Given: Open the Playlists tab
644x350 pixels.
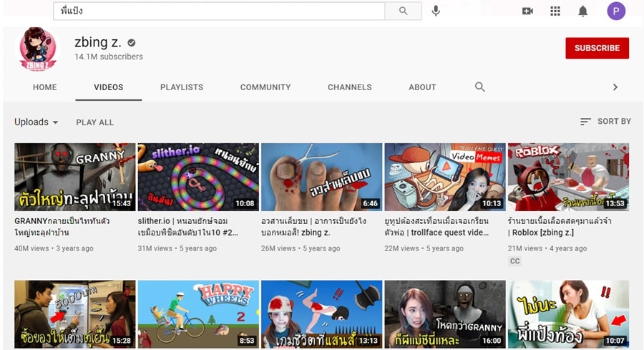Looking at the screenshot, I should 182,87.
